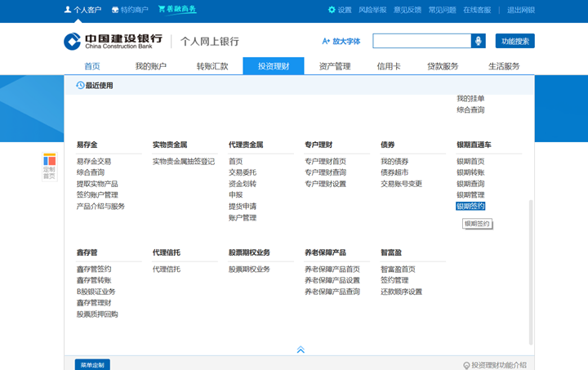
Task: Open the 银期签约 link
Action: coord(470,207)
